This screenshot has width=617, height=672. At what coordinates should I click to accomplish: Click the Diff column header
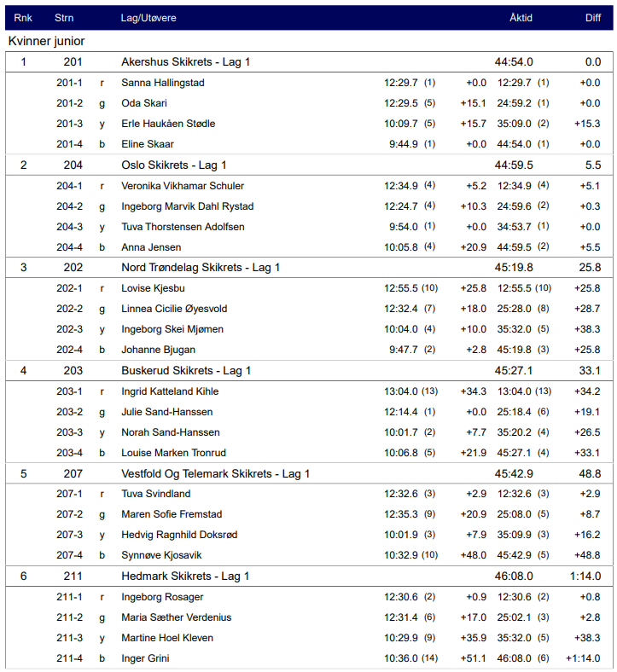[592, 18]
